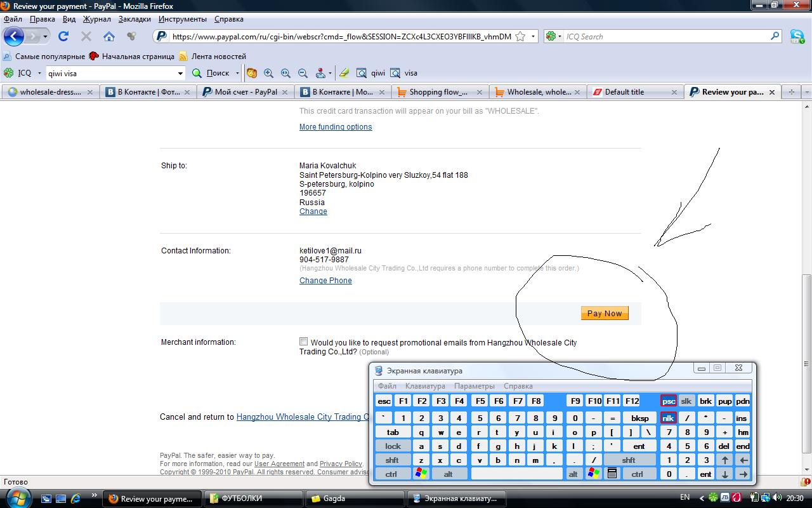Open the Поиск button dropdown arrow
This screenshot has height=508, width=812.
coord(237,73)
